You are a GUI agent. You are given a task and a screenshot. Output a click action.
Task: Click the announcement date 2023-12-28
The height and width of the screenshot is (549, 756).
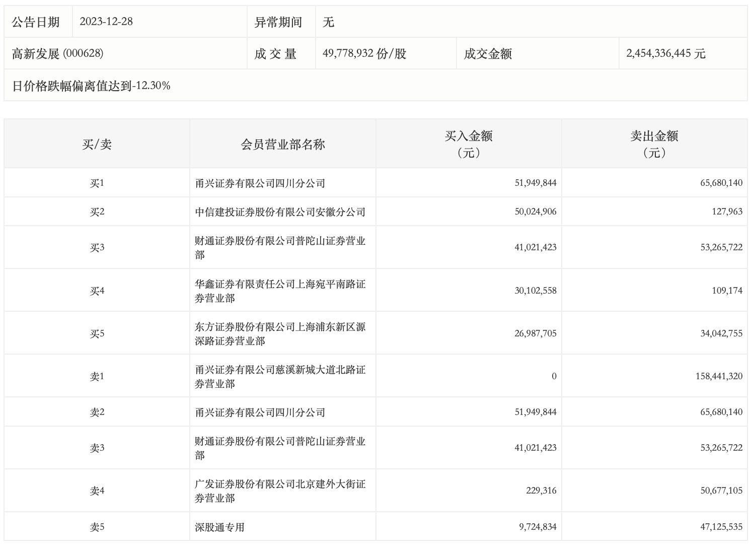click(106, 22)
